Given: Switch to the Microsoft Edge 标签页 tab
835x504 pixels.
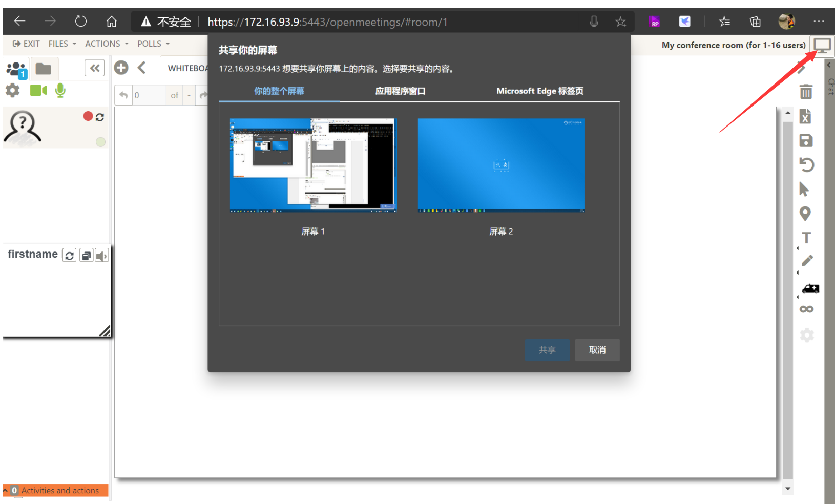Looking at the screenshot, I should click(x=539, y=91).
